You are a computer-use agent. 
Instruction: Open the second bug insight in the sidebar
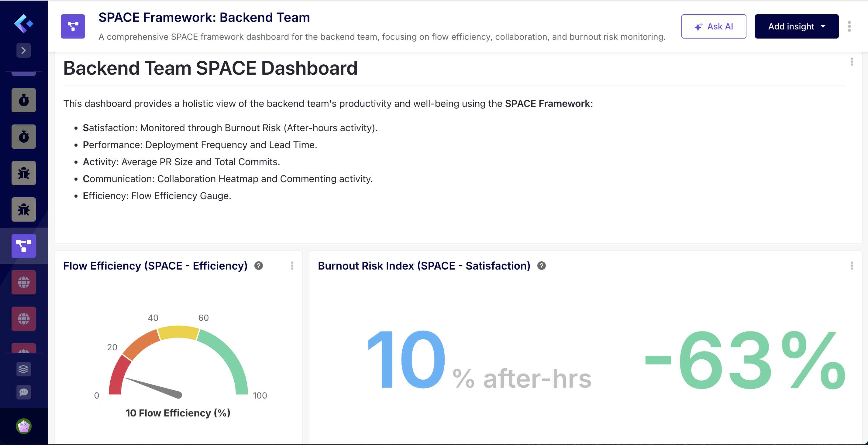(24, 209)
